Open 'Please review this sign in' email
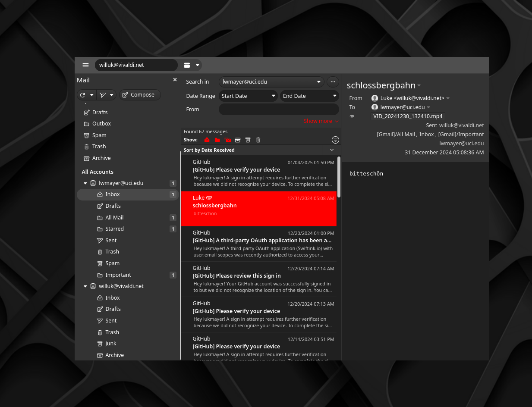Screen dimensions: 532x407 (x=258, y=279)
